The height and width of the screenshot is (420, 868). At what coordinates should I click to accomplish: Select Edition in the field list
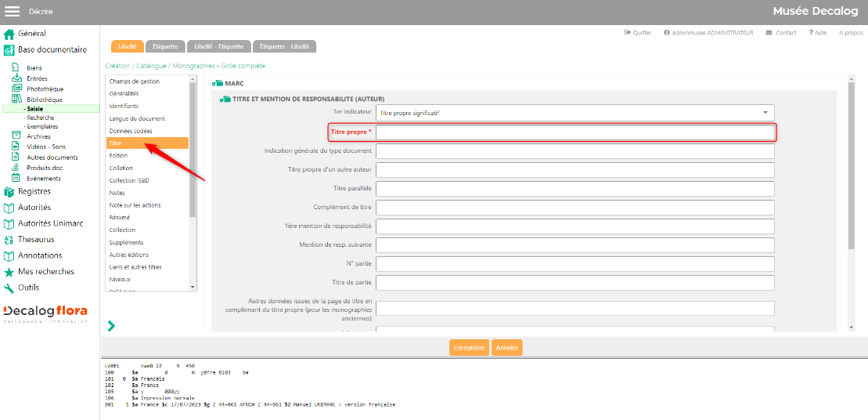tap(119, 156)
